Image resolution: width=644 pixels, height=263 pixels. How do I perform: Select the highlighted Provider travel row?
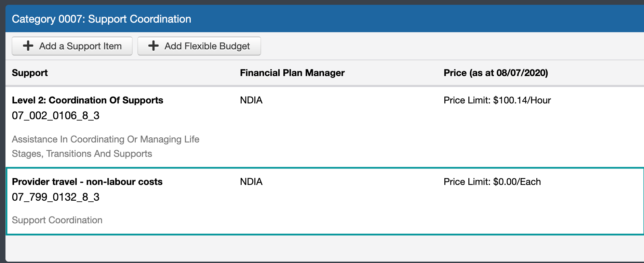click(x=325, y=201)
